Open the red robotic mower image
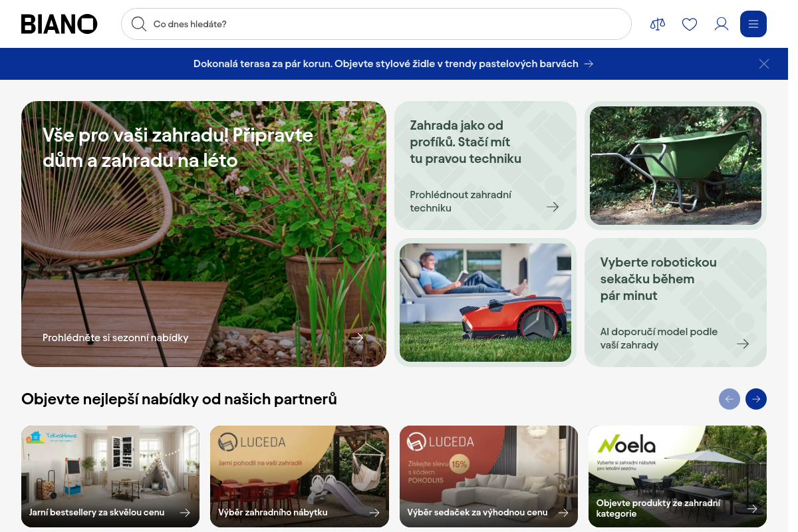 485,303
